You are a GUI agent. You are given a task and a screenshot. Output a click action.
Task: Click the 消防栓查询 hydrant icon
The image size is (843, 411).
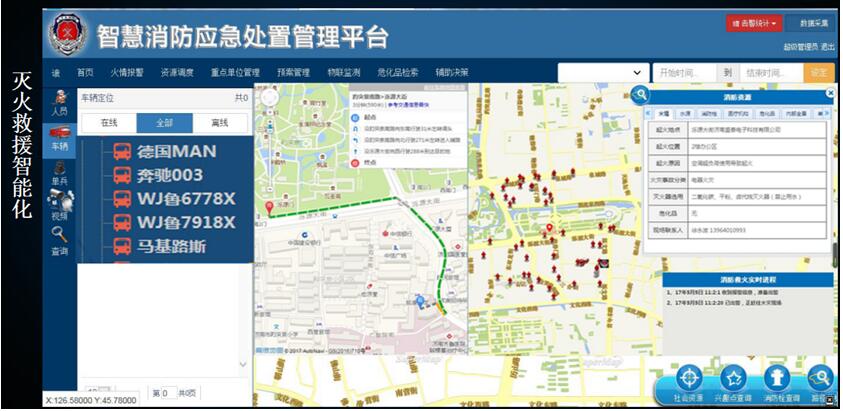tap(776, 378)
